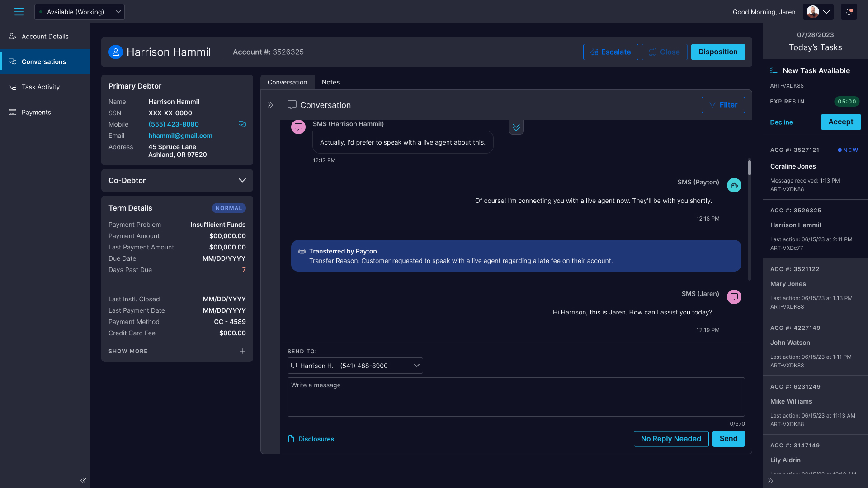Click the conversation scrollbar thumb
Viewport: 868px width, 488px height.
pos(749,168)
